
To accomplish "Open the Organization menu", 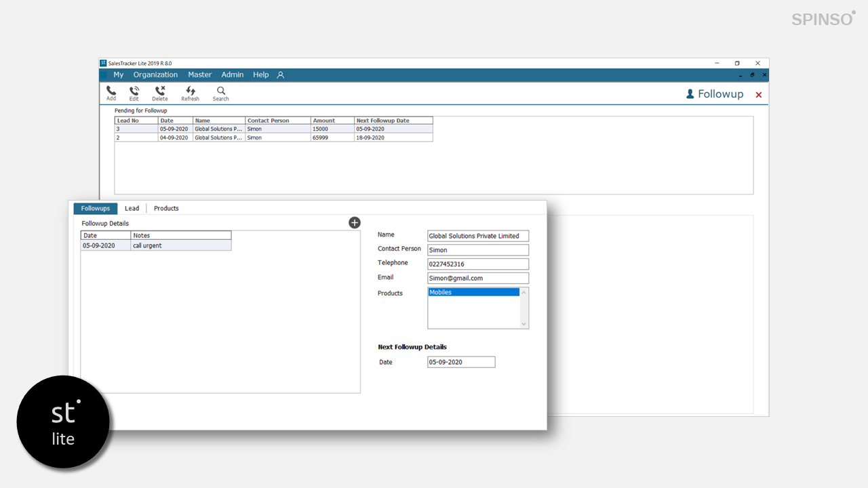I will 155,75.
